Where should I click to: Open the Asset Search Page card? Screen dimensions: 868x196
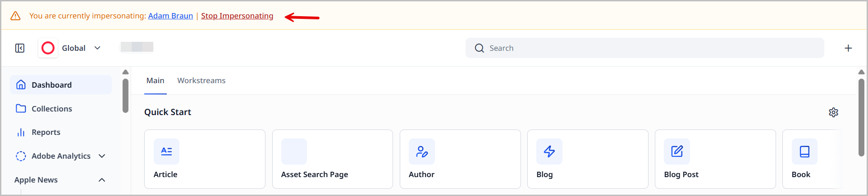[332, 159]
